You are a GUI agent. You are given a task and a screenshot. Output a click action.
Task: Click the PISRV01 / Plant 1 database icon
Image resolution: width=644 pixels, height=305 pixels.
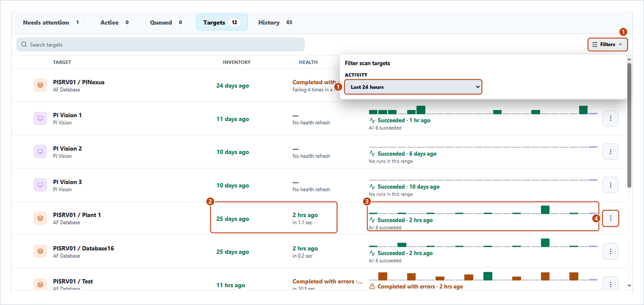[40, 219]
